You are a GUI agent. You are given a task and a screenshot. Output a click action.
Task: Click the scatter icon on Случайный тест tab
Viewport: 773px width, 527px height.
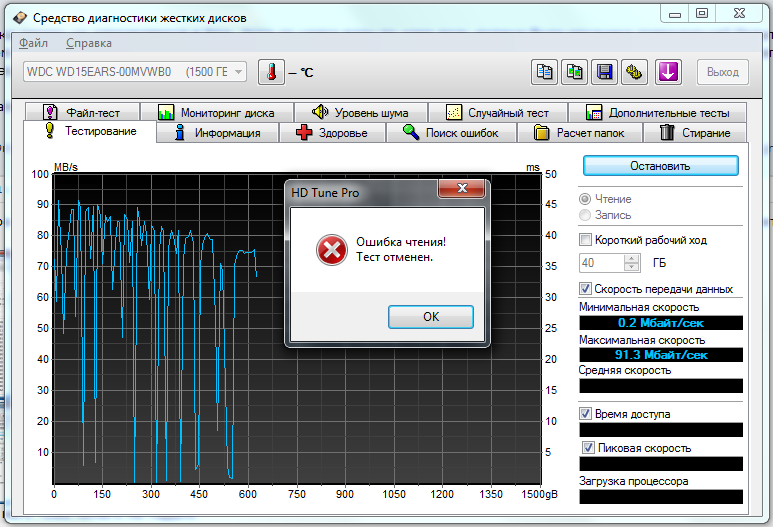(454, 112)
